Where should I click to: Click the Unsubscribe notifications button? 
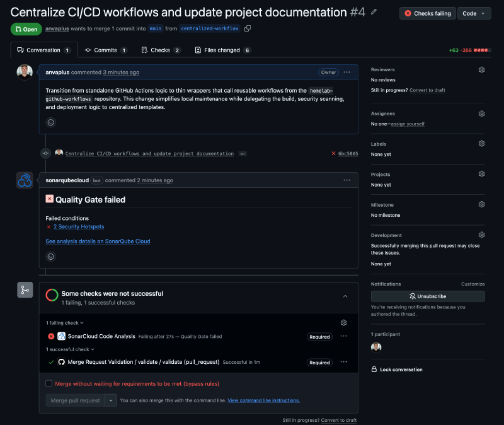click(x=428, y=296)
